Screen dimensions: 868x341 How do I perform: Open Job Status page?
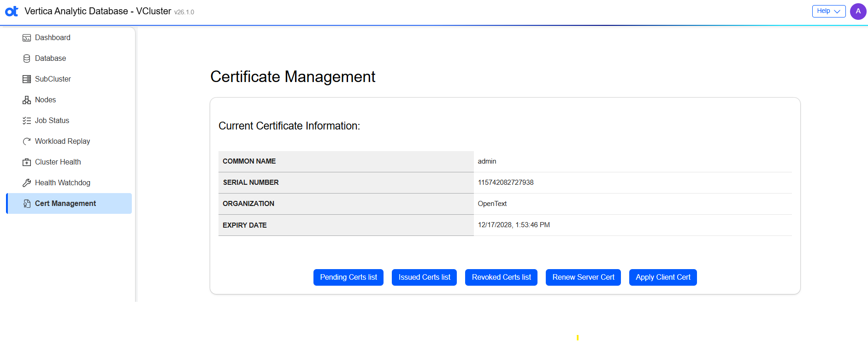pos(69,121)
